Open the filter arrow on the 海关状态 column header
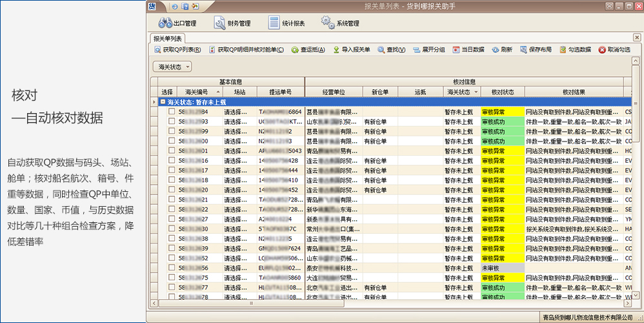 coord(476,92)
